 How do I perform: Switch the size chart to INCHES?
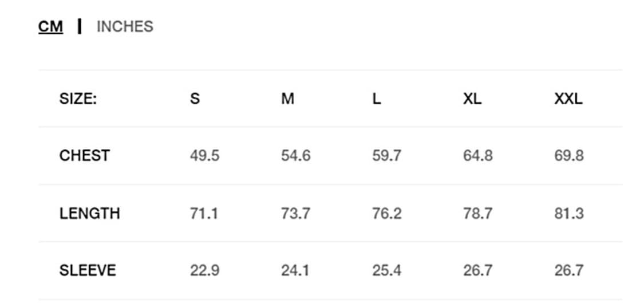pyautogui.click(x=125, y=27)
